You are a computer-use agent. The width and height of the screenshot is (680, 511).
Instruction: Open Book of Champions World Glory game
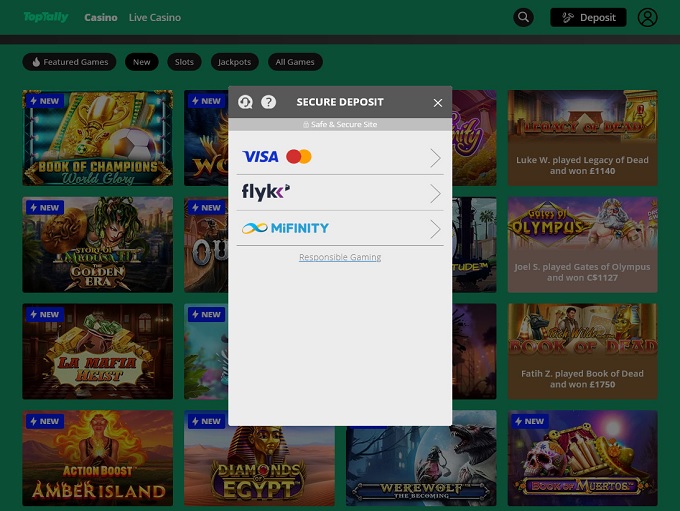coord(97,138)
